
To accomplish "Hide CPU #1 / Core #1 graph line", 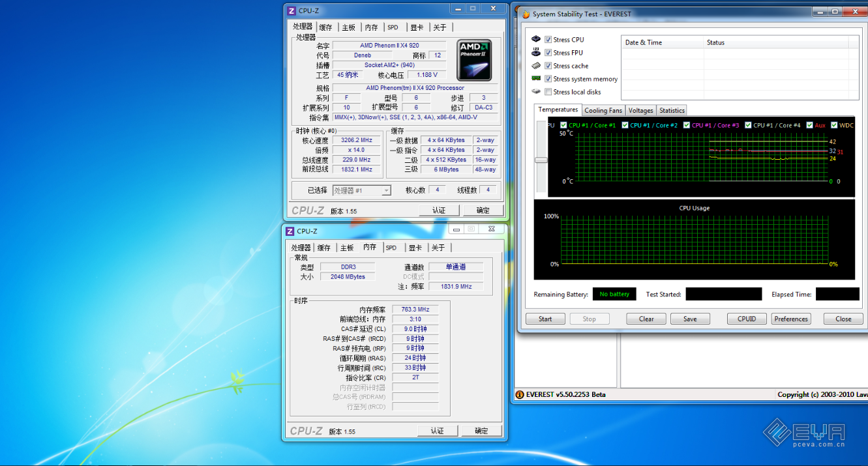I will point(564,125).
